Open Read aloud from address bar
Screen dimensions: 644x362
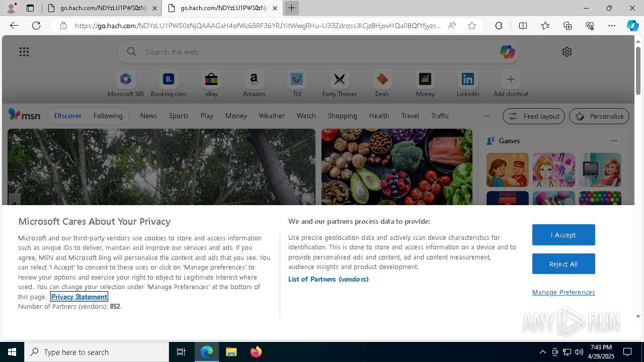pyautogui.click(x=452, y=26)
